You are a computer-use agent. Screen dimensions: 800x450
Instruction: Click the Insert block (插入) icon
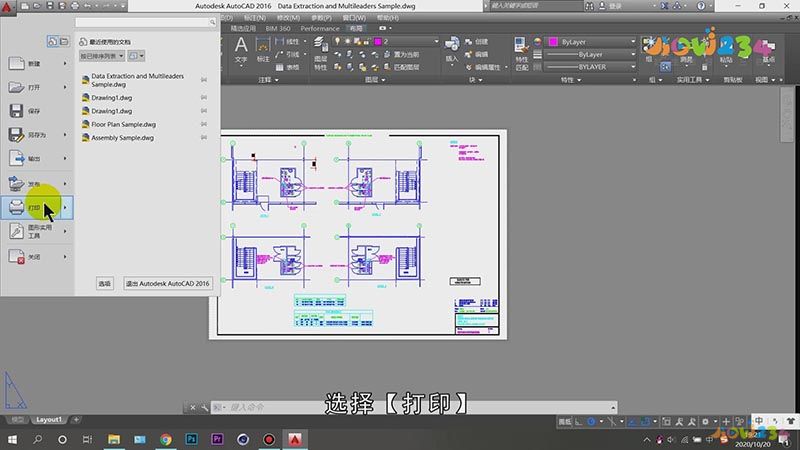(x=452, y=49)
